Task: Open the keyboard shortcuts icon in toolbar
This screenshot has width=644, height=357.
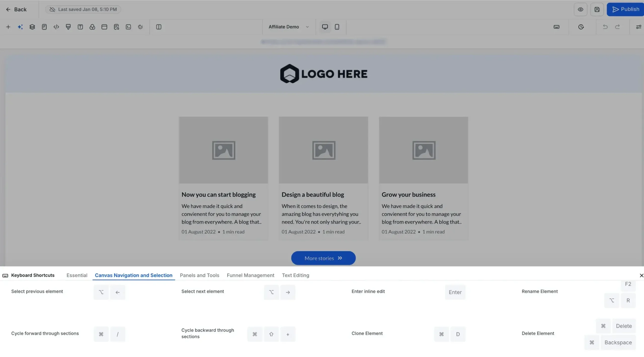Action: point(556,27)
